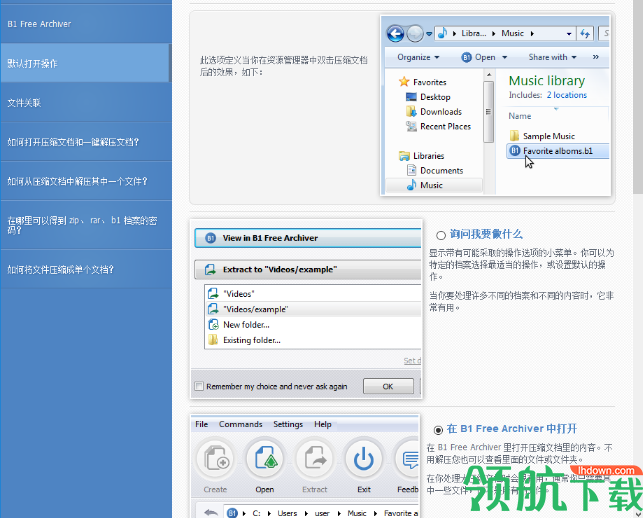Select the 询问我要做什么 radio button
This screenshot has width=643, height=518.
pos(441,235)
